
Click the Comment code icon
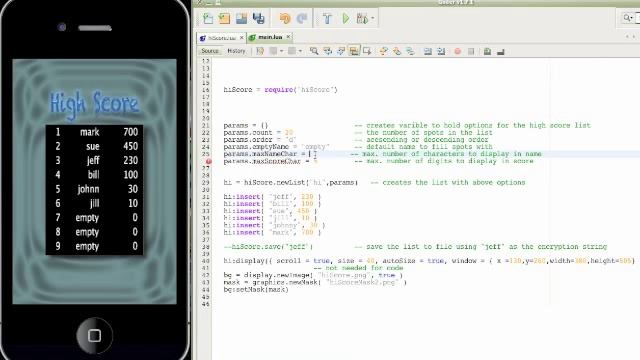[x=487, y=51]
